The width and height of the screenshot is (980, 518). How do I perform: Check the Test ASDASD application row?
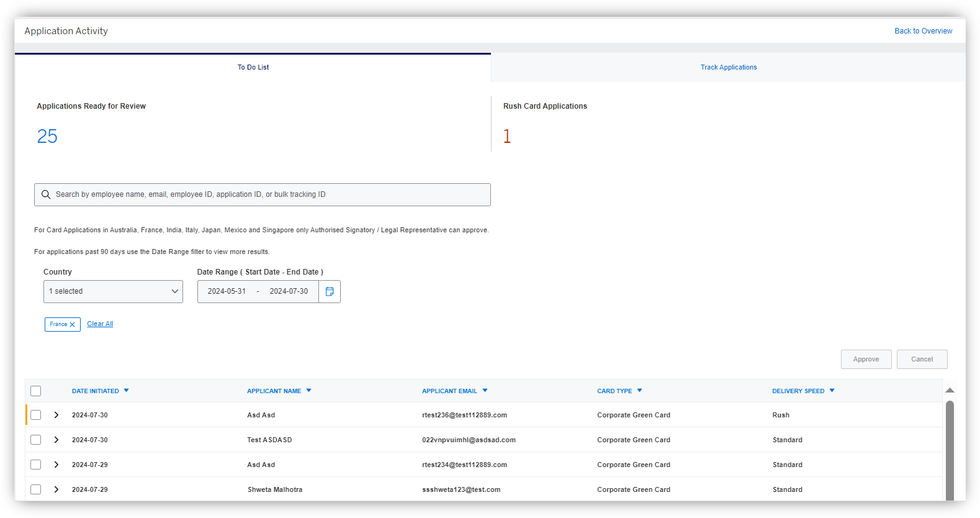tap(36, 440)
